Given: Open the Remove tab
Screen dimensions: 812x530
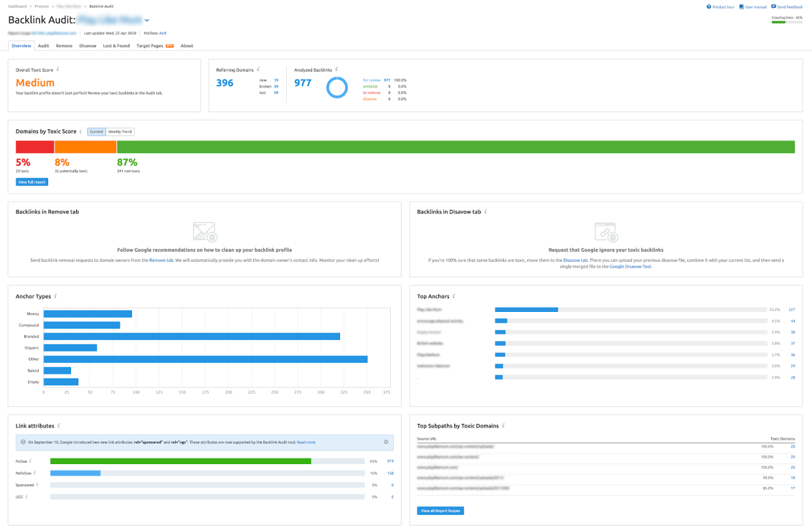Looking at the screenshot, I should coord(64,46).
